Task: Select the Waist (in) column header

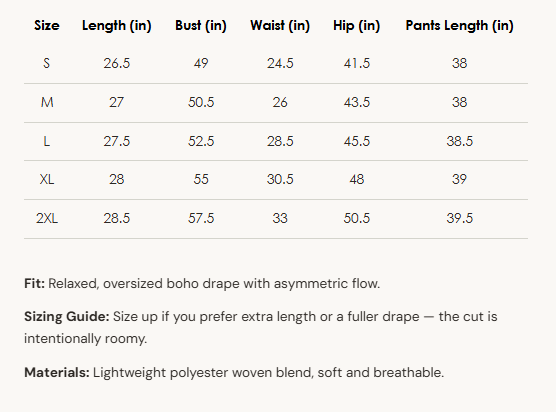Action: click(280, 26)
